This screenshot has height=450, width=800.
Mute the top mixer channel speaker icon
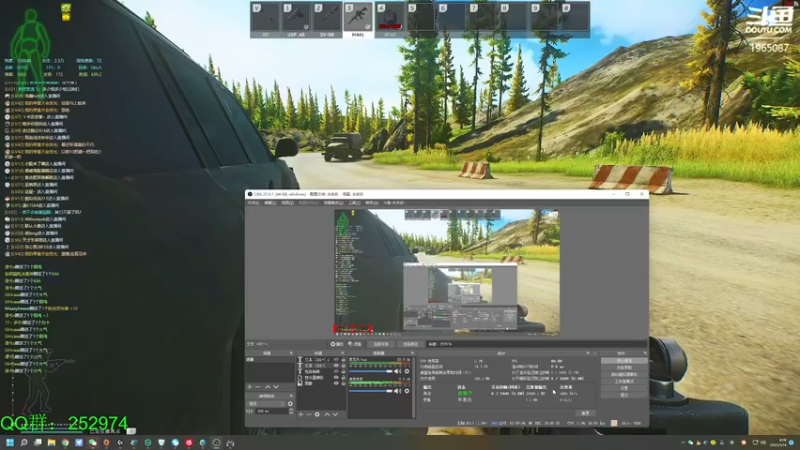[x=397, y=371]
